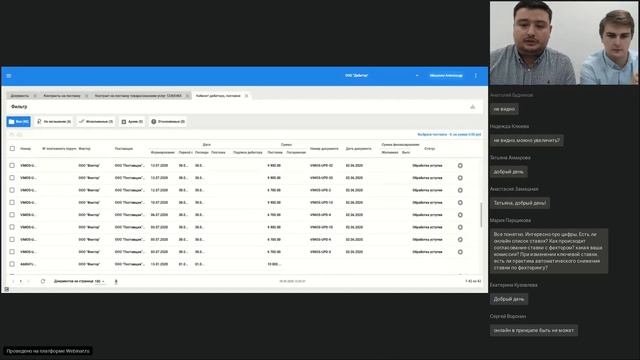The image size is (640, 360).
Task: Click the filter icon at the right of the Фильтр bar
Action: [x=473, y=107]
